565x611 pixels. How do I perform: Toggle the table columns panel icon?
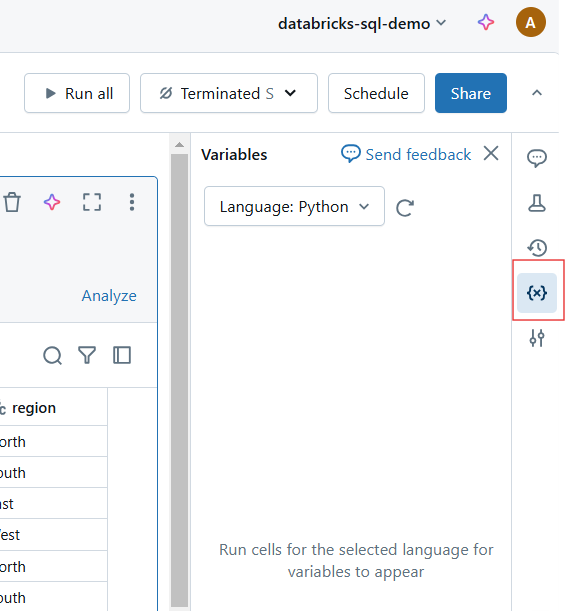click(122, 355)
